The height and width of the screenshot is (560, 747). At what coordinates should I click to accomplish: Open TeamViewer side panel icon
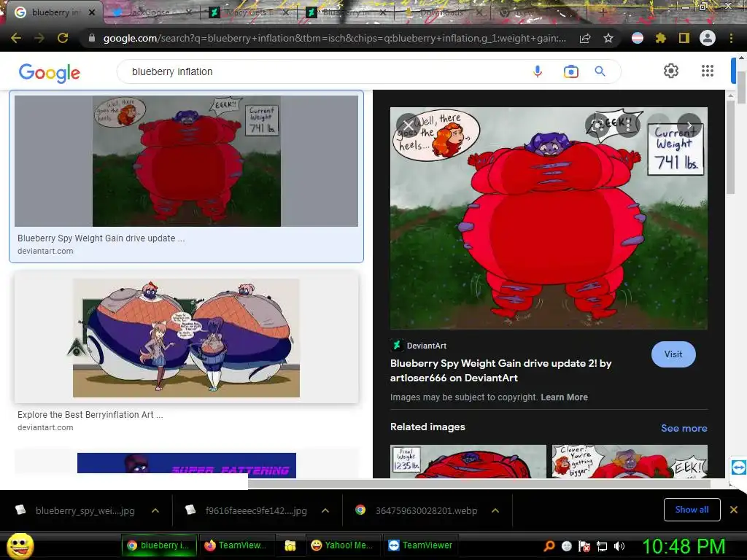pos(738,467)
